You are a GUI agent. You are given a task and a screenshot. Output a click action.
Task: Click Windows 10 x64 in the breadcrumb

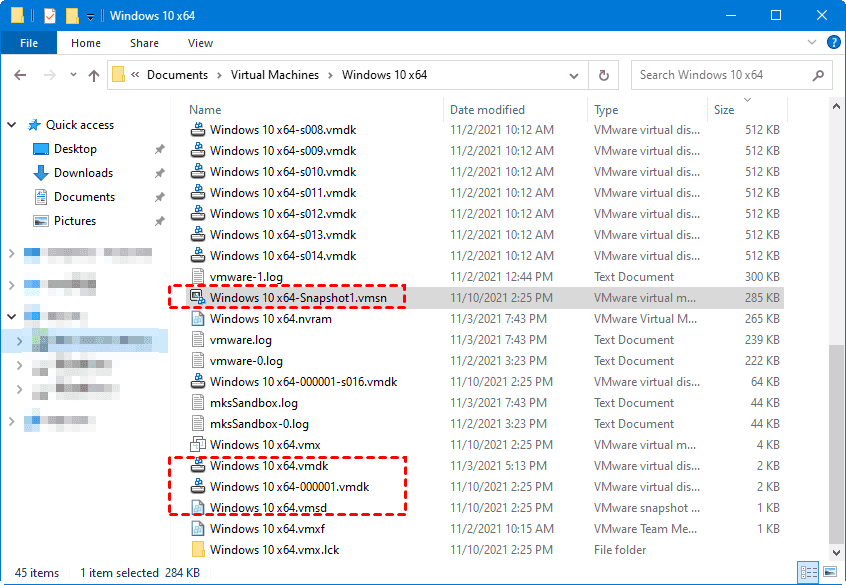(x=384, y=74)
